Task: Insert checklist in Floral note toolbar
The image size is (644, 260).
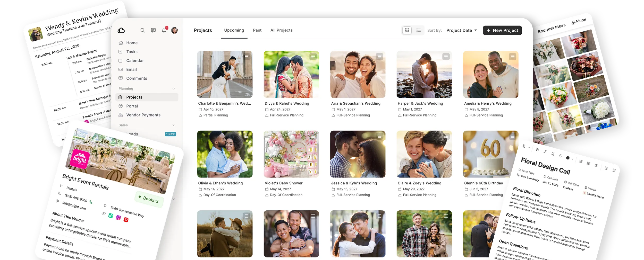Action: (x=596, y=165)
